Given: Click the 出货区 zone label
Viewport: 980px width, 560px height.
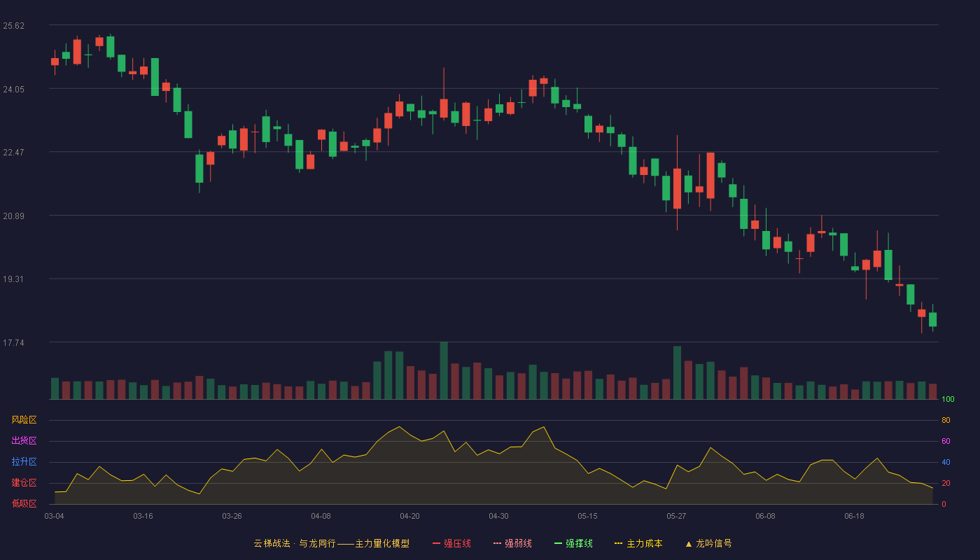Looking at the screenshot, I should (24, 441).
